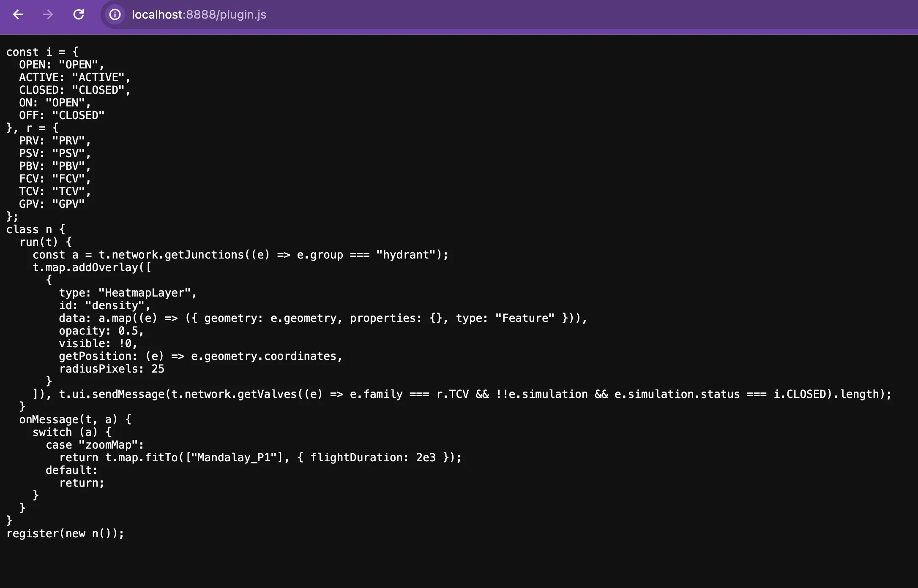Click 'flightDuration: 2e3' in the fitTo line

(x=373, y=457)
